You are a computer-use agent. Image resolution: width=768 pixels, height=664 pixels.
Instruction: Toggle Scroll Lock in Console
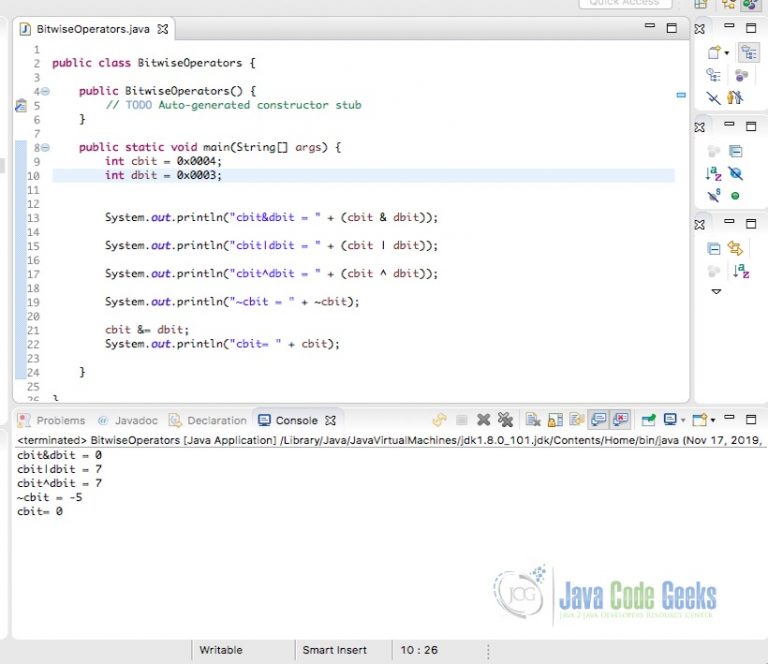pos(555,420)
